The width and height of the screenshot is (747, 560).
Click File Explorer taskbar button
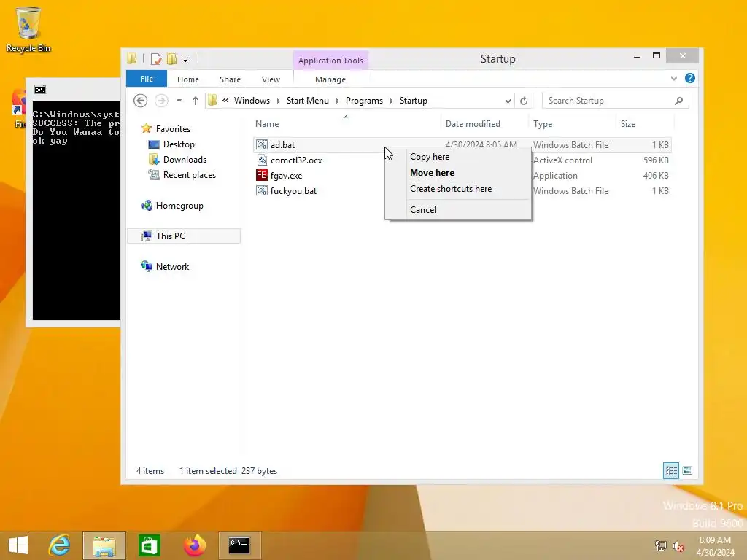(x=104, y=545)
